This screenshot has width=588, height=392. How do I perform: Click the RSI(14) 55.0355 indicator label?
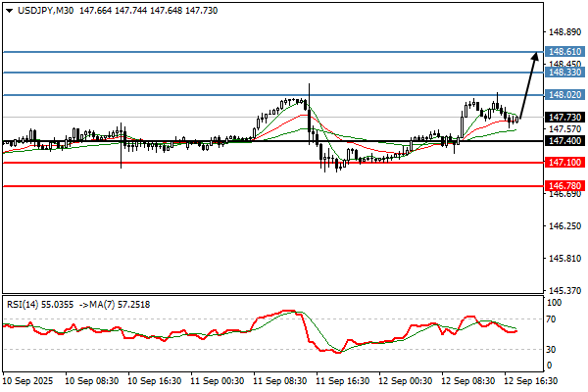point(40,305)
